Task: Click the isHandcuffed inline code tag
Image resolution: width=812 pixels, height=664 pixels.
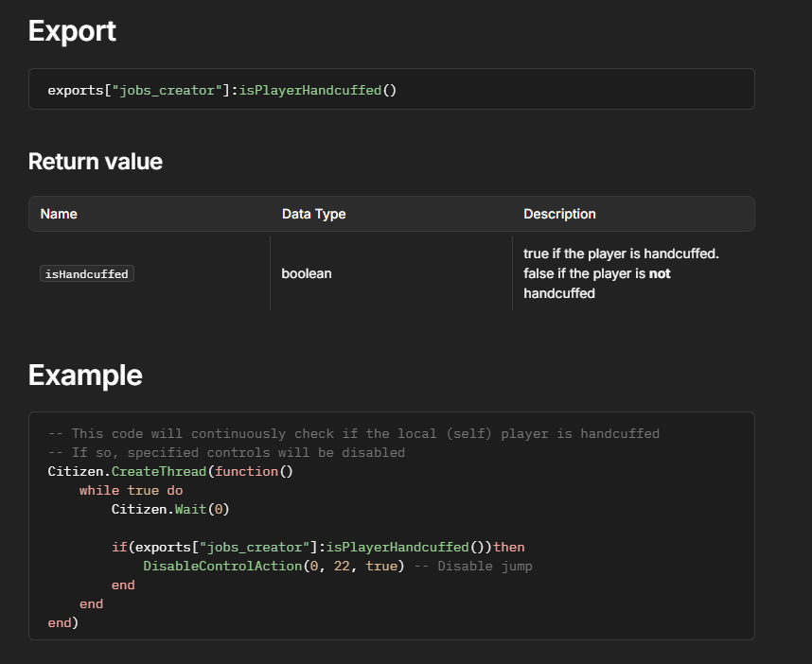Action: pos(87,273)
